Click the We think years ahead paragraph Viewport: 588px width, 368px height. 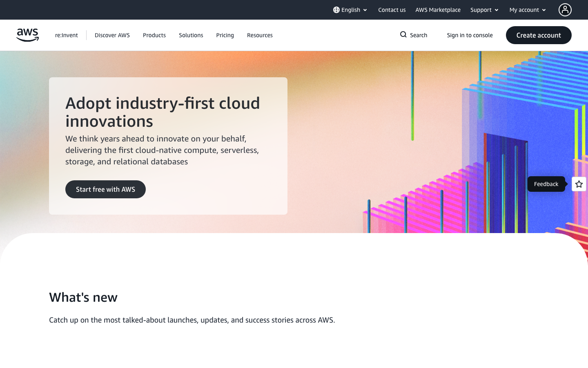point(162,150)
